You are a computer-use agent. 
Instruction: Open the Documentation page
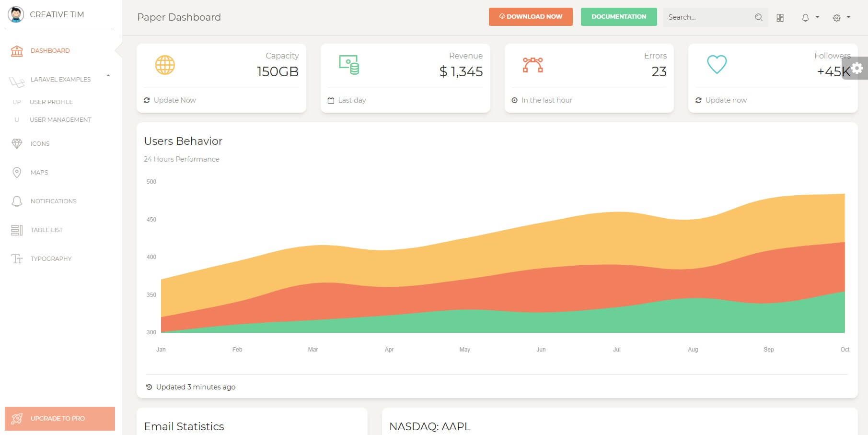(619, 16)
